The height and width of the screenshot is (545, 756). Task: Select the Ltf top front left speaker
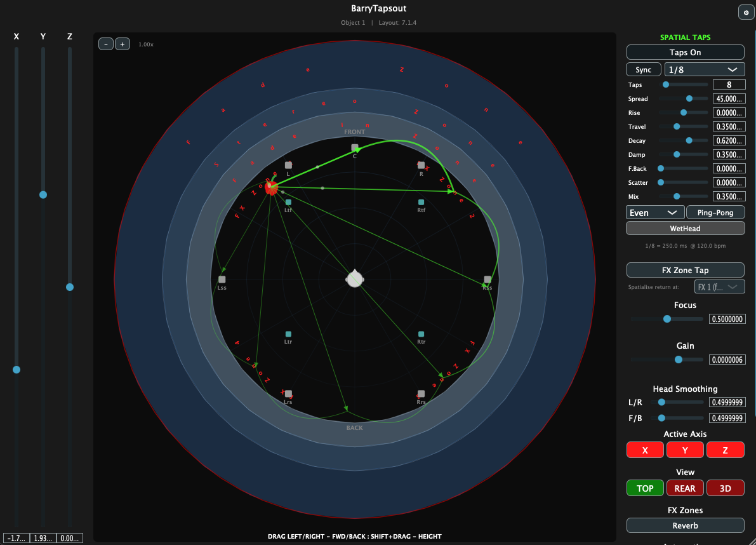pos(288,202)
